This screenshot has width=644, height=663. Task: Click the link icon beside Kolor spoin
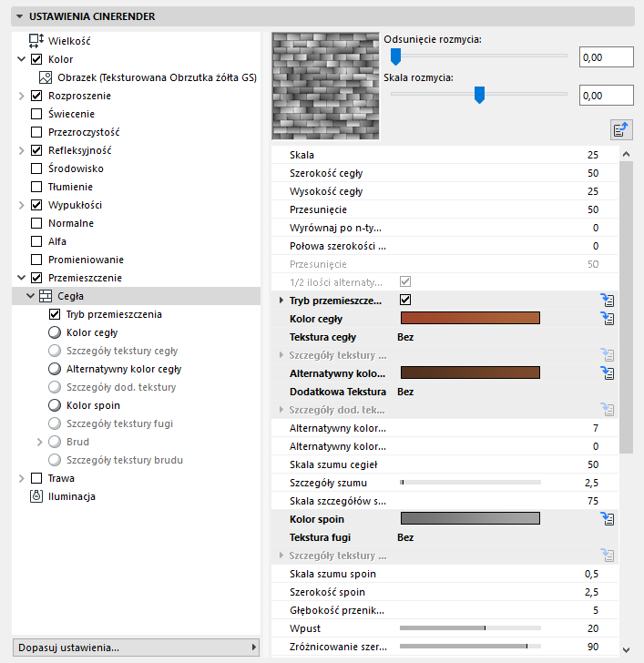pyautogui.click(x=608, y=519)
